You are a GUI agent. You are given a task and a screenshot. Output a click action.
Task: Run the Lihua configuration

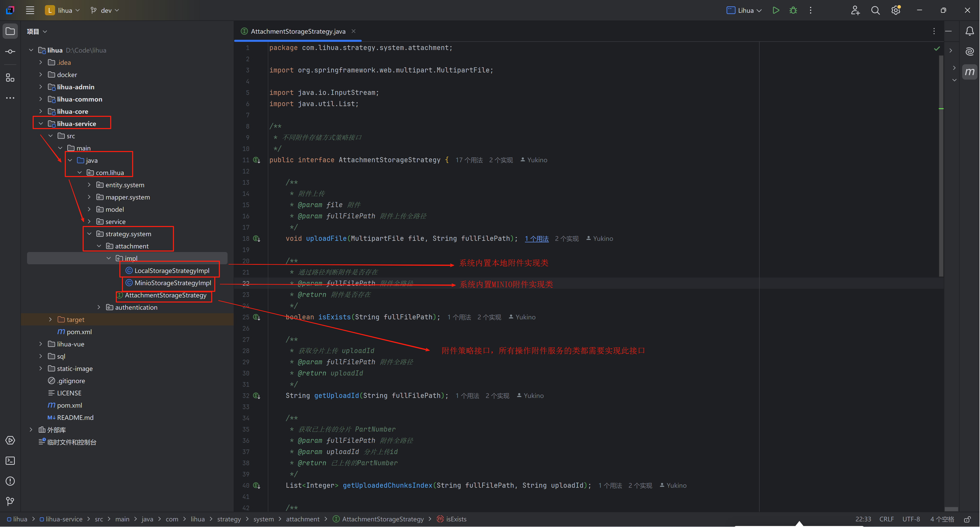click(x=776, y=10)
